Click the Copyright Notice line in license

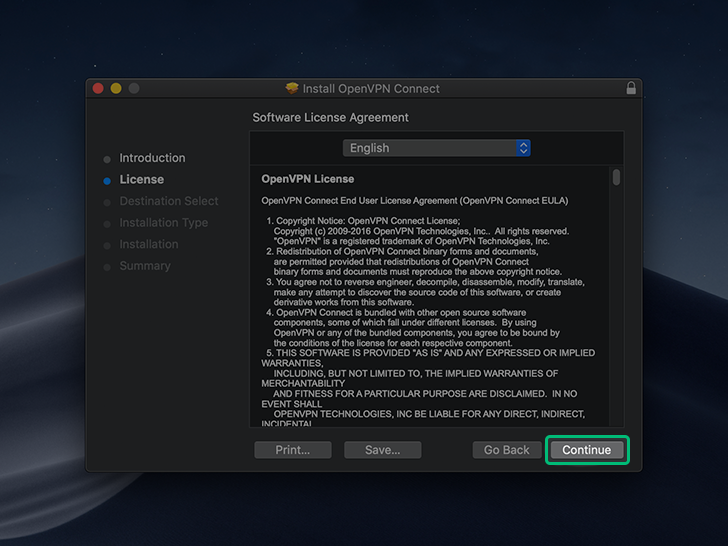pos(363,221)
